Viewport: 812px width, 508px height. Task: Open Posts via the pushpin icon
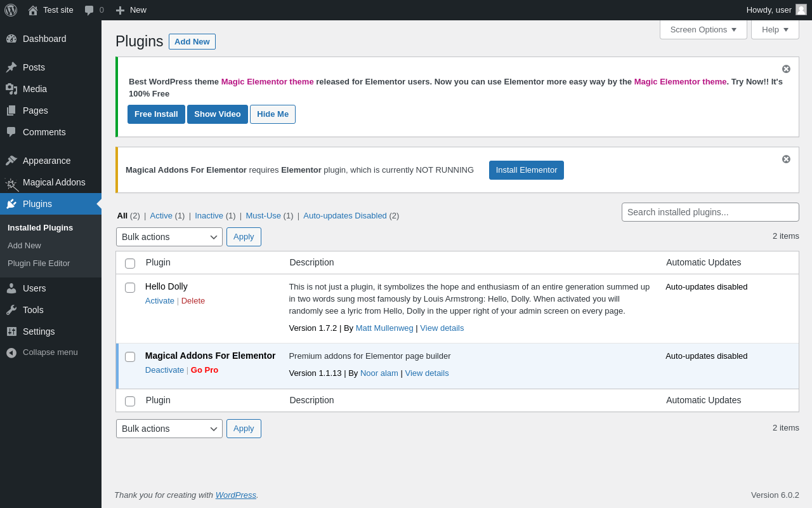tap(11, 67)
